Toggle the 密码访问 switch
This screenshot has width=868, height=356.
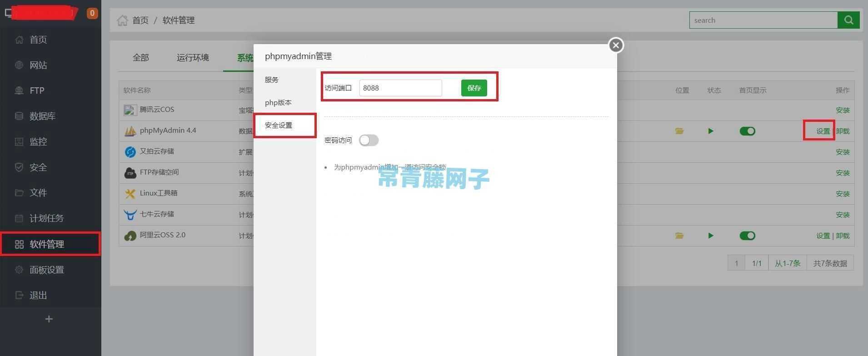369,140
